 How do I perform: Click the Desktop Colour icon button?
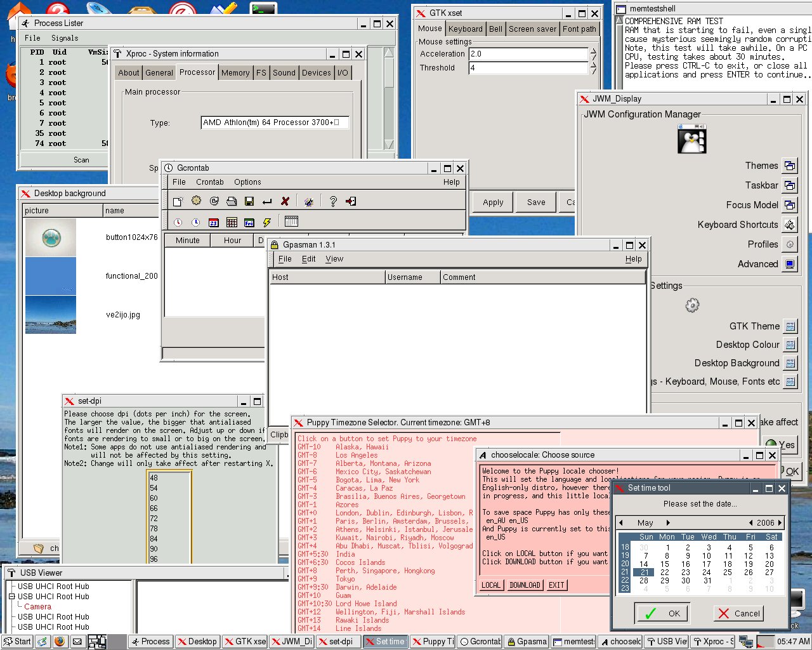pyautogui.click(x=790, y=345)
